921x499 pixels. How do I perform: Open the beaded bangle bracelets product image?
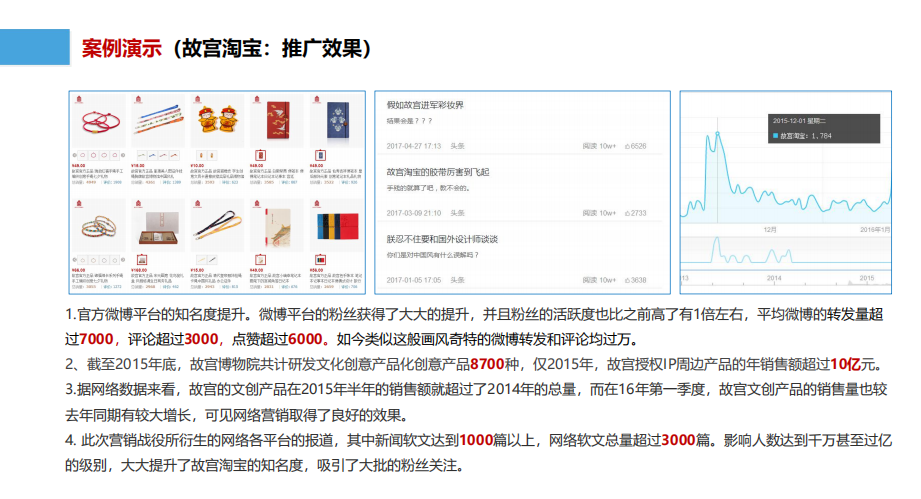(x=99, y=226)
